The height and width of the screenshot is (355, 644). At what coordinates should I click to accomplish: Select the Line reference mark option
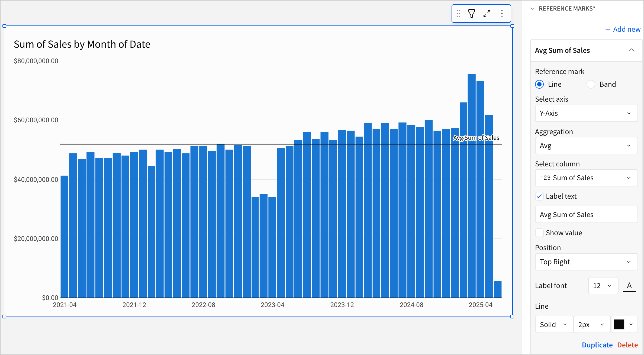coord(539,84)
